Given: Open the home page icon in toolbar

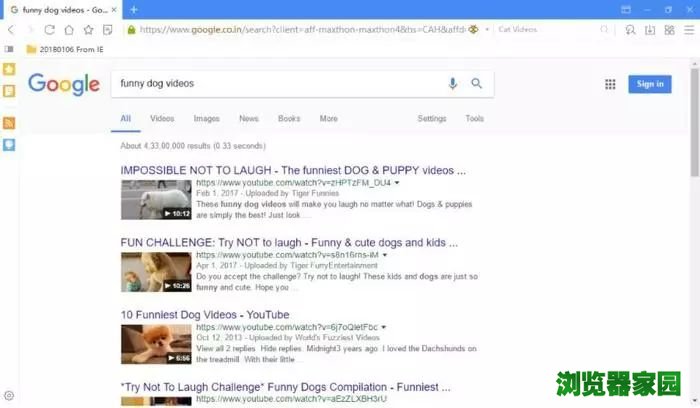Looking at the screenshot, I should pos(65,30).
